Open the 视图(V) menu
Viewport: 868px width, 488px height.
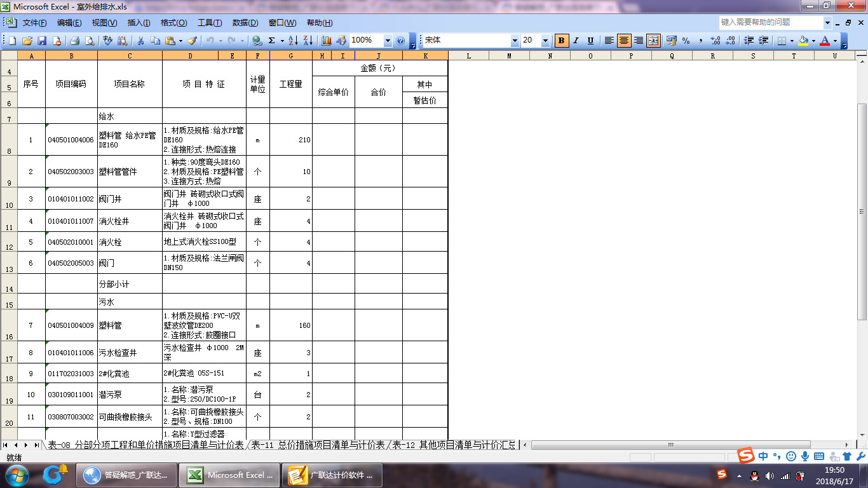[x=104, y=23]
